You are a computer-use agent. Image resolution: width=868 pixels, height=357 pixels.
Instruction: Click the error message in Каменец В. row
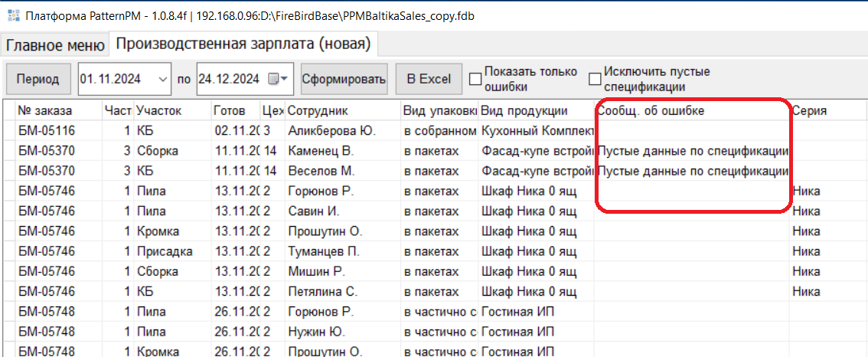point(692,151)
